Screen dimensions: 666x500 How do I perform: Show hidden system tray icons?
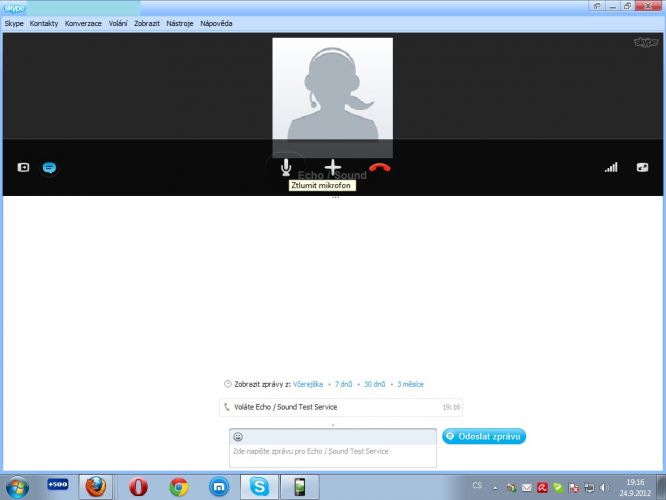tap(495, 488)
